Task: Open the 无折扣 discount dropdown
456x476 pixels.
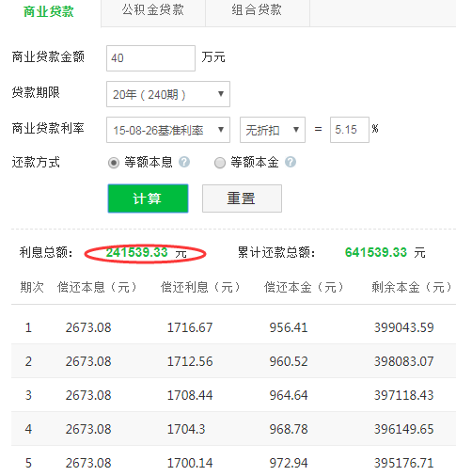Action: tap(273, 130)
